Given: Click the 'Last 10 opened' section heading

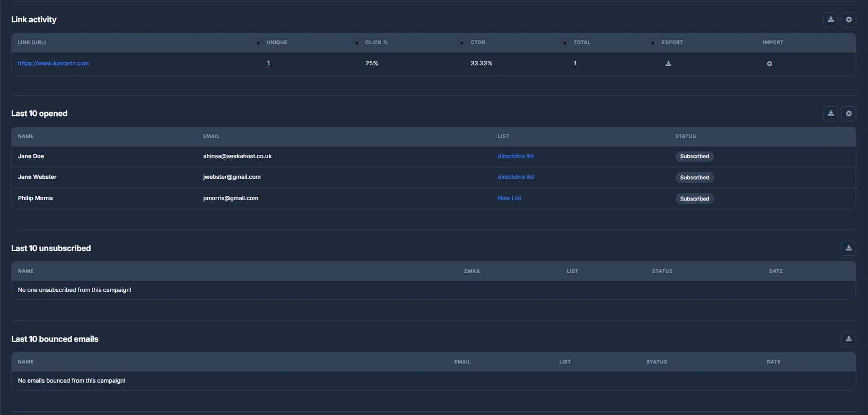Looking at the screenshot, I should 39,114.
